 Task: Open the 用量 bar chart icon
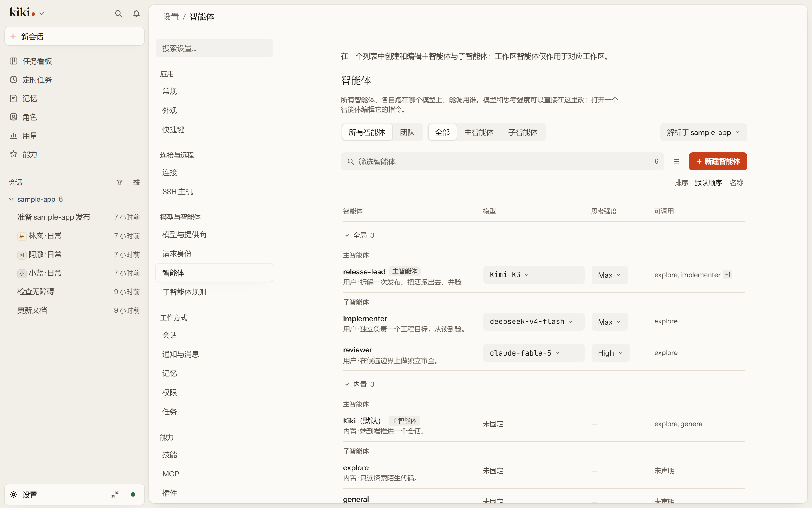click(14, 136)
